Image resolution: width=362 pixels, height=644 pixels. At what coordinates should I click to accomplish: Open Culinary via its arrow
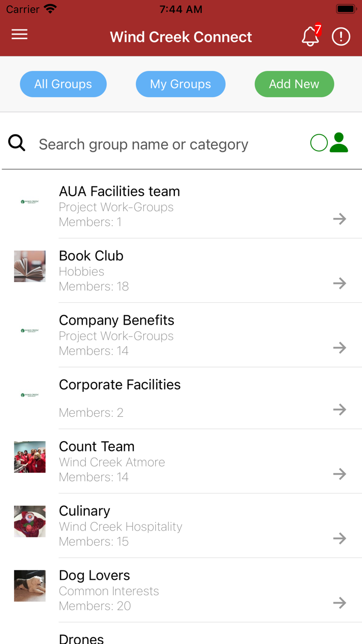point(340,538)
